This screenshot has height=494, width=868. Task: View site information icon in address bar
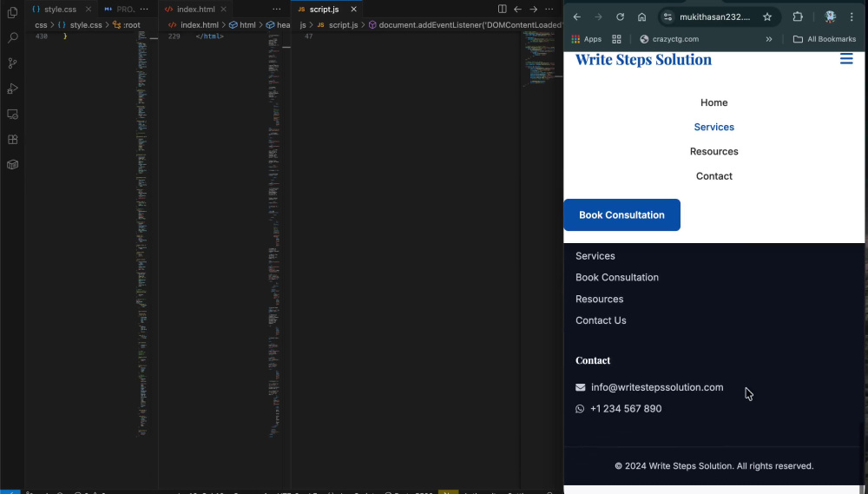[667, 17]
